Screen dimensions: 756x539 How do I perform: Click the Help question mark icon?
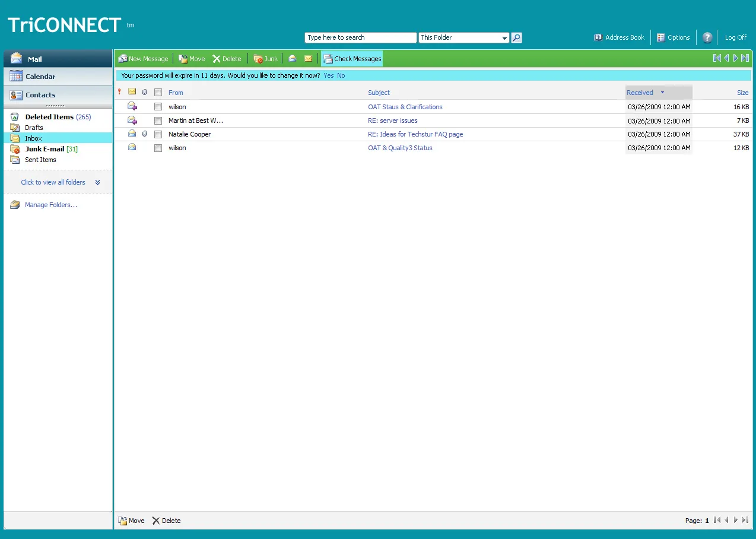pos(707,37)
